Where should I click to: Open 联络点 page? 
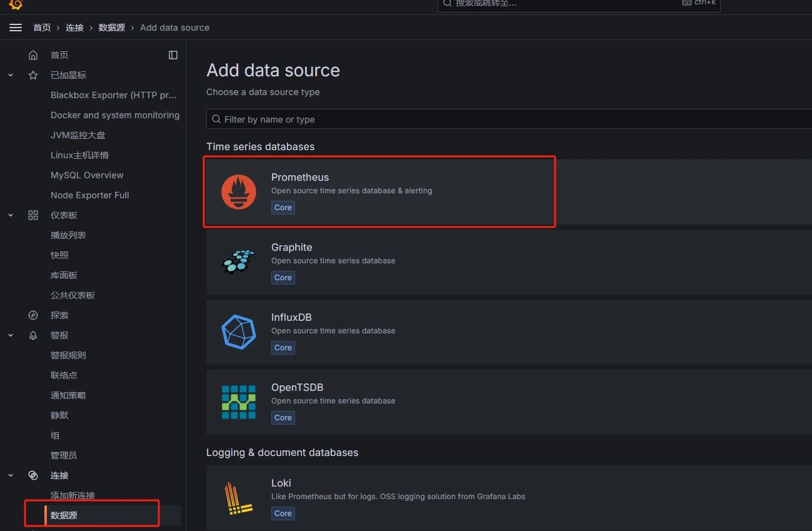(x=64, y=375)
